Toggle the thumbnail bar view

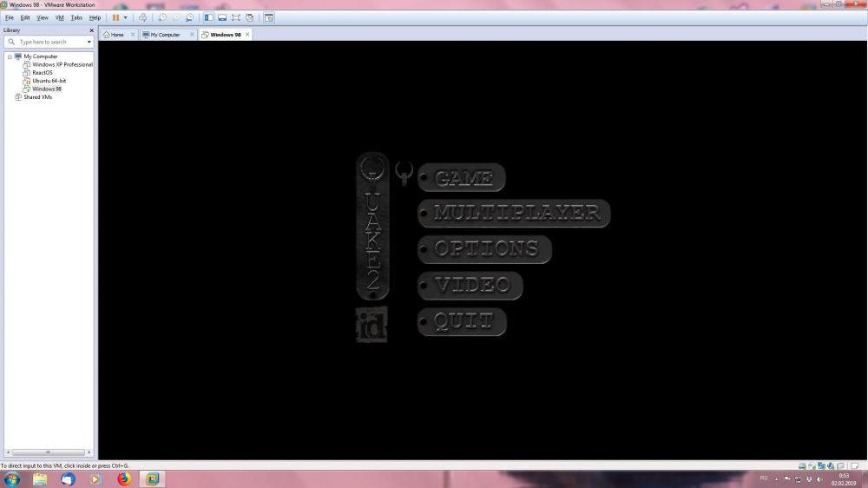pyautogui.click(x=222, y=17)
